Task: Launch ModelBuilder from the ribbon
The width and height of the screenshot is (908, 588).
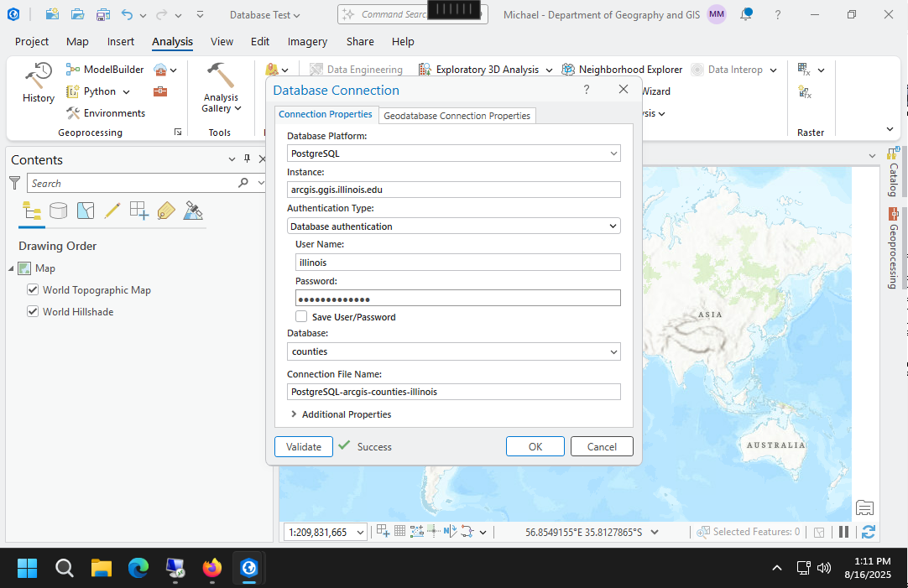Action: 105,70
